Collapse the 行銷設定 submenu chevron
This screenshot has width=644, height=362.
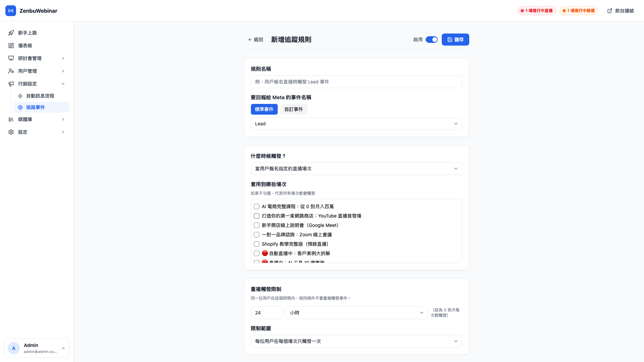63,84
